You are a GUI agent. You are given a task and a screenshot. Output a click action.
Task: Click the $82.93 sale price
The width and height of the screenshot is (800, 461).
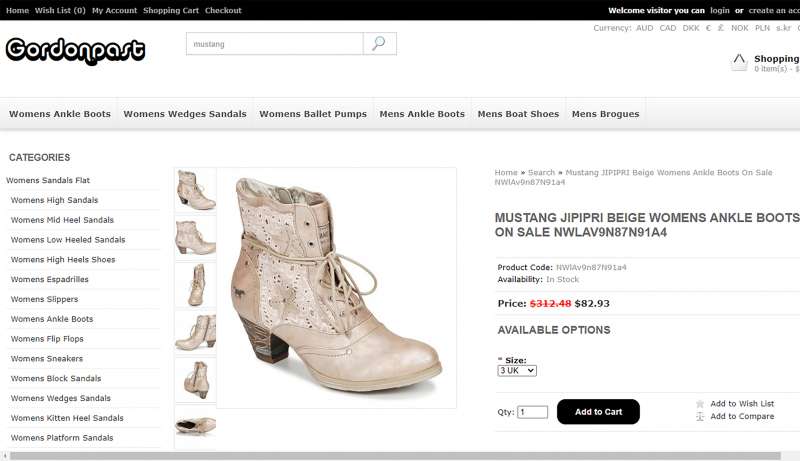click(x=592, y=303)
